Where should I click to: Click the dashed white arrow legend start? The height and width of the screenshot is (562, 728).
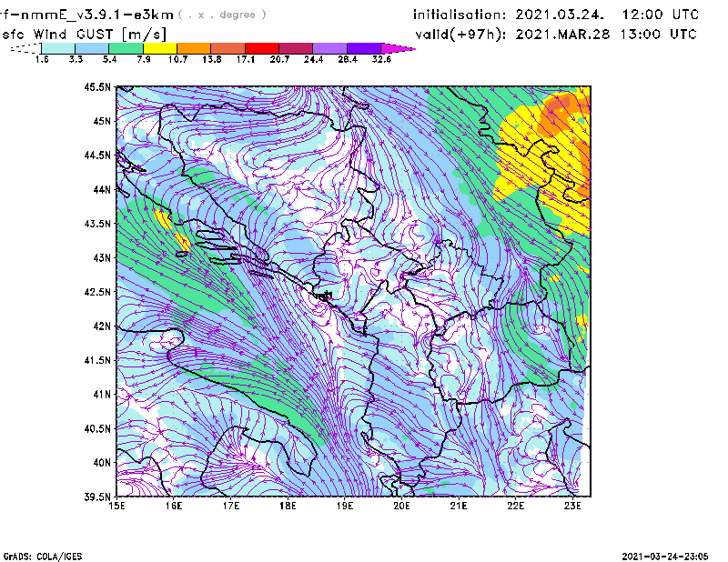[25, 48]
